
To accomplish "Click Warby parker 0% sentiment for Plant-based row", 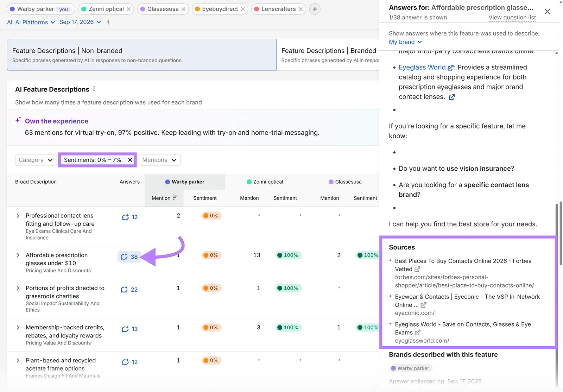I will (x=211, y=360).
